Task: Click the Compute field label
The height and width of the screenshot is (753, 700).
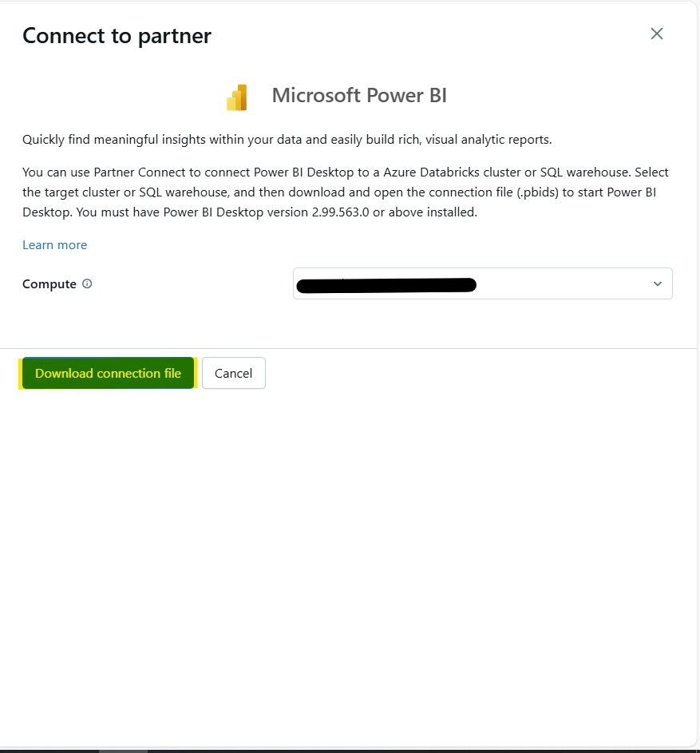Action: [x=49, y=283]
